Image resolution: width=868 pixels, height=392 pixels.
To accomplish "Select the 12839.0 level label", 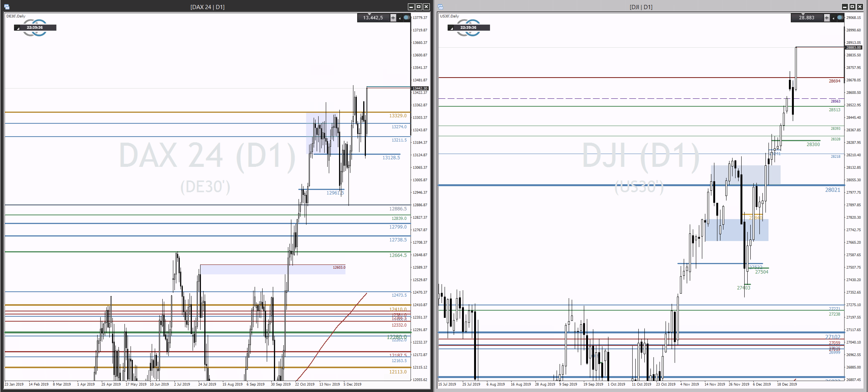I will (x=399, y=218).
